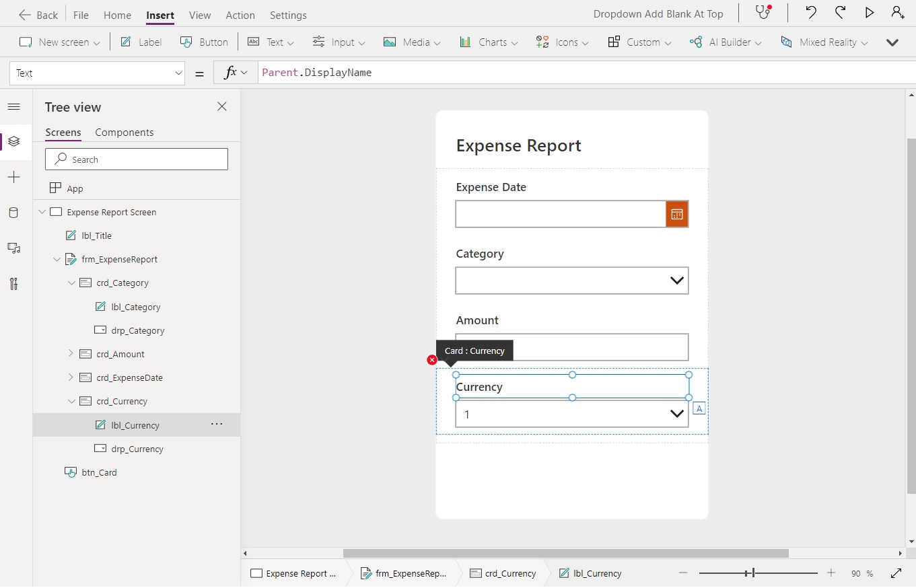Switch to the Components tab
The width and height of the screenshot is (916, 588).
coord(124,132)
